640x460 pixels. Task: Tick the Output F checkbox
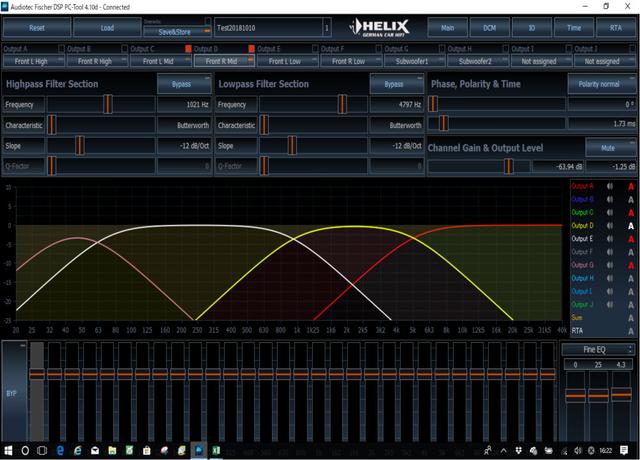378,49
